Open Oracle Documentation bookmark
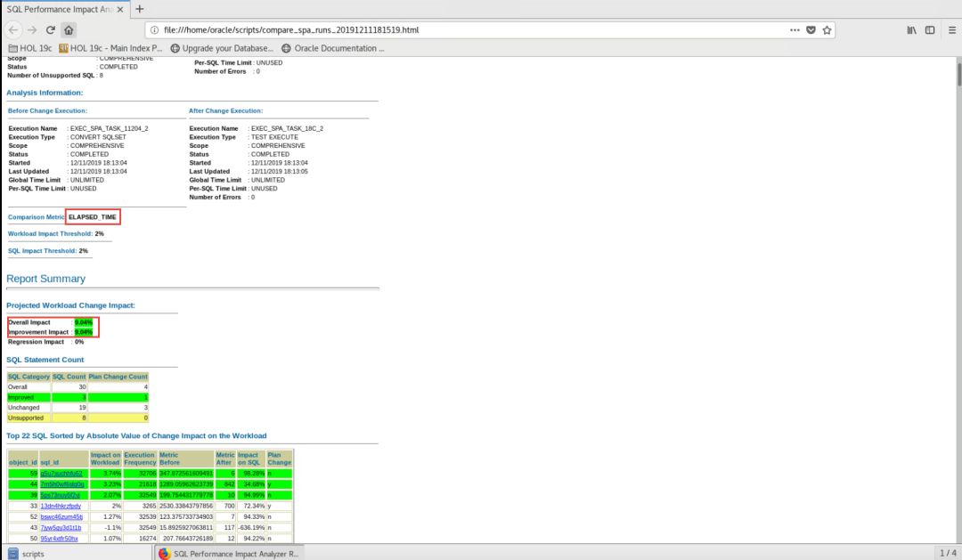Screen dimensions: 962x560 click(x=333, y=48)
